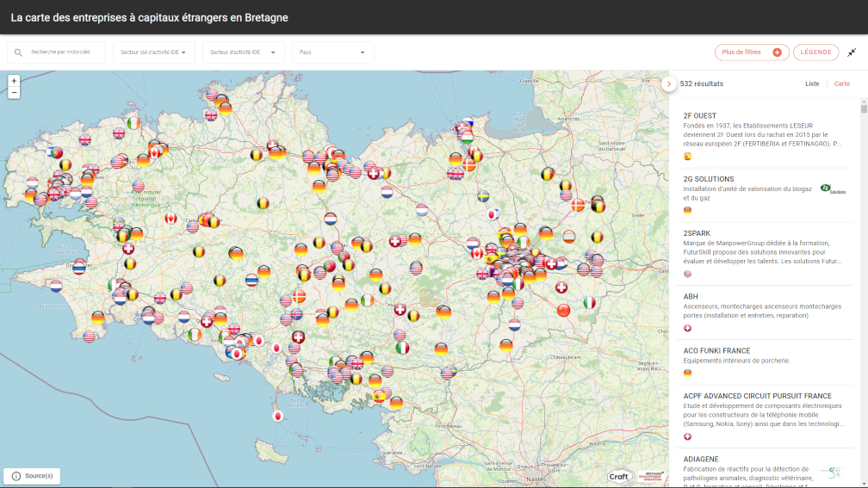Screen dimensions: 868x488
Task: Select the Swedish flag marker on the map
Action: coord(483,196)
